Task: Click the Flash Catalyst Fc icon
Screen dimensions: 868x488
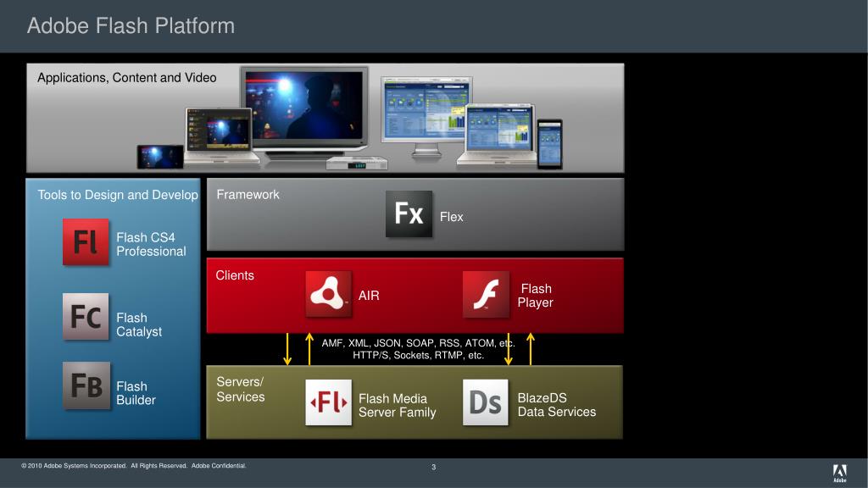Action: [x=86, y=317]
